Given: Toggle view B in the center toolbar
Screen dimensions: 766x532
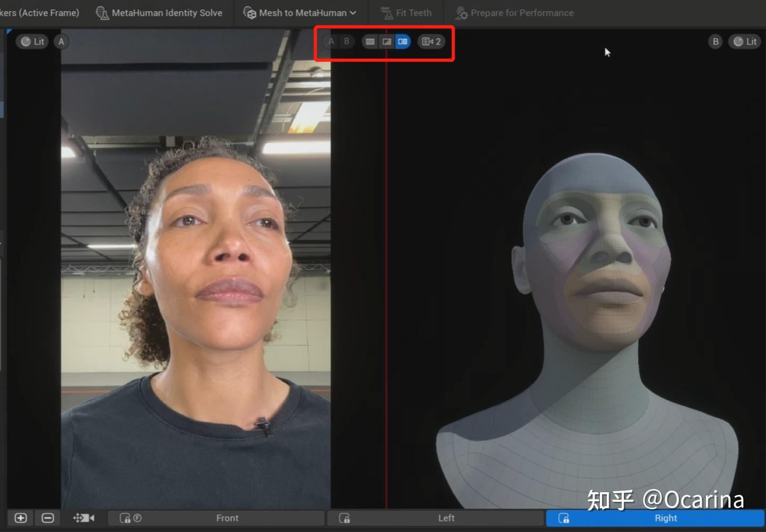Looking at the screenshot, I should (346, 41).
